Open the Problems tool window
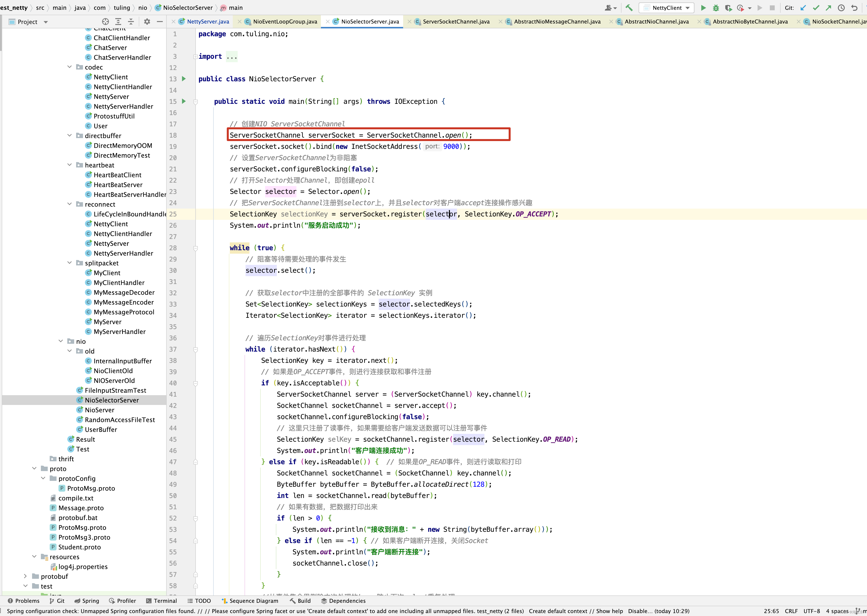 click(23, 601)
